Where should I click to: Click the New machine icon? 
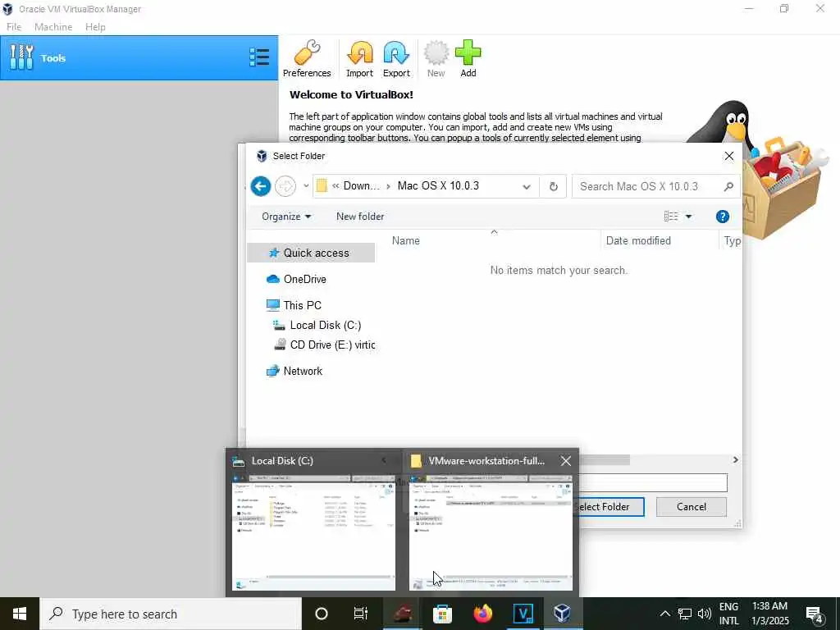436,58
